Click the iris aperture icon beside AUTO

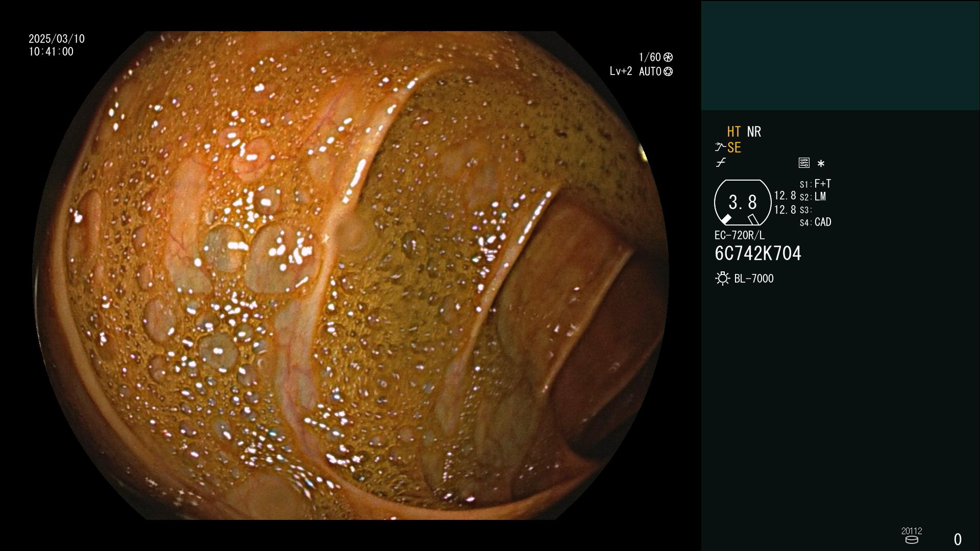pyautogui.click(x=668, y=72)
